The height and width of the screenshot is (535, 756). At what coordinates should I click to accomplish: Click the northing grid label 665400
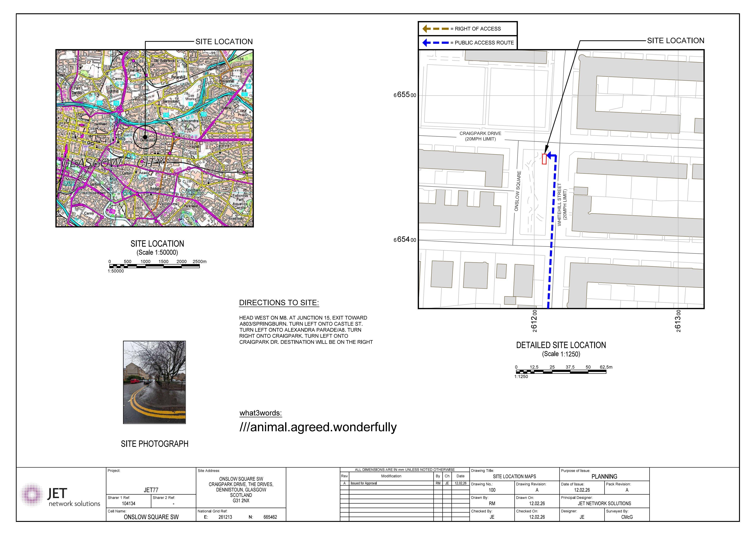[x=405, y=240]
